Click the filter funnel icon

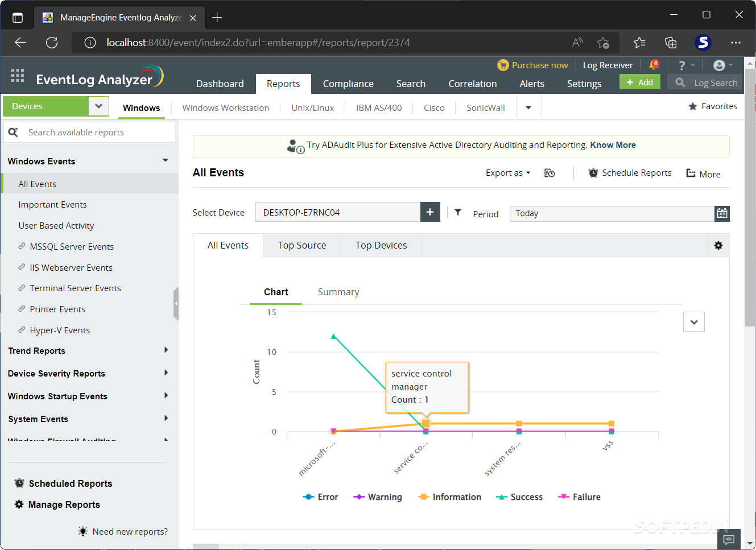[458, 212]
